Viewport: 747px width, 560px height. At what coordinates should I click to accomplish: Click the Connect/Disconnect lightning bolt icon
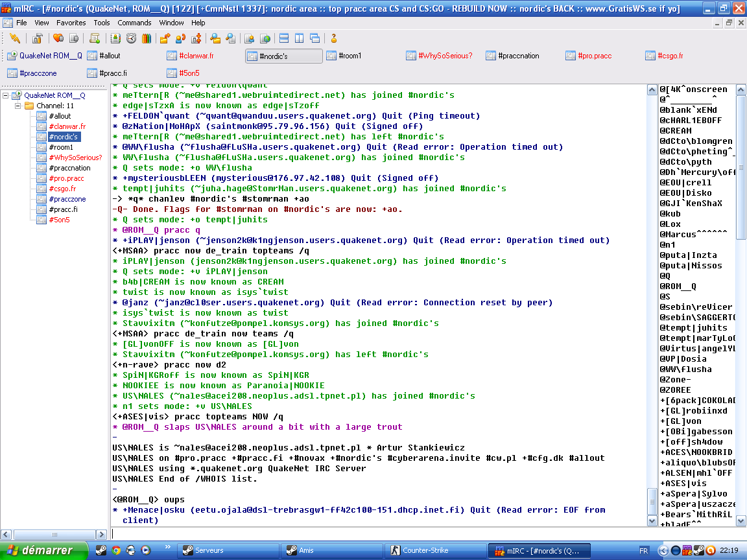(x=15, y=38)
